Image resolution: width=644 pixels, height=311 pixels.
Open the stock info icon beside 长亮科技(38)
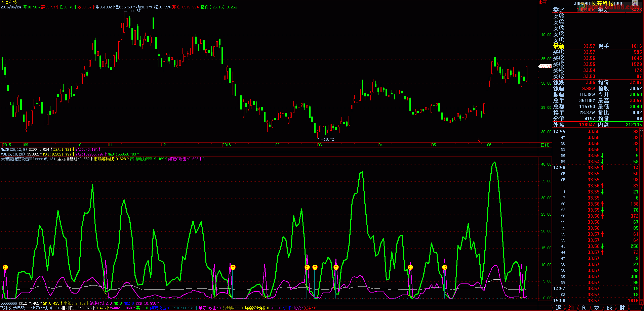(x=635, y=3)
